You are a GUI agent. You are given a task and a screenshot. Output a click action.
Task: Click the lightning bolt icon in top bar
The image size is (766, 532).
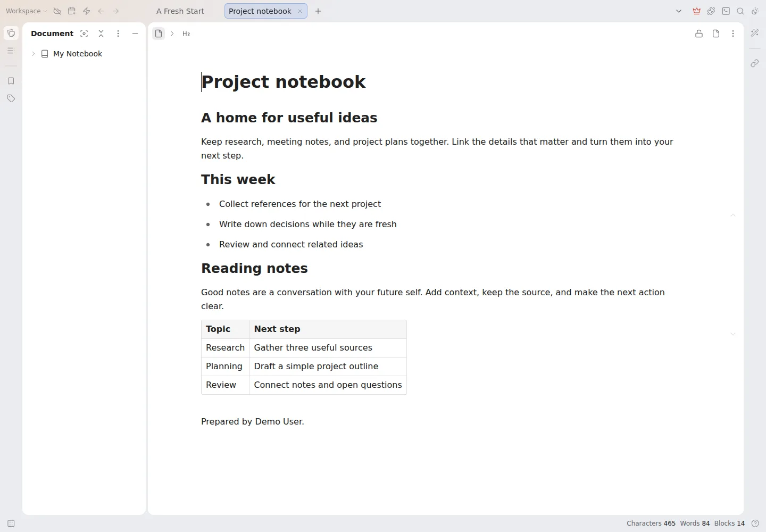[87, 11]
